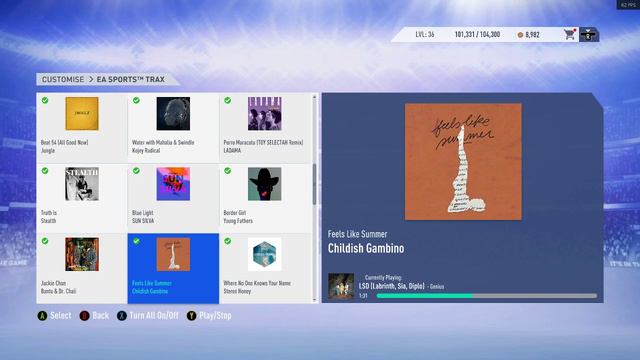Click Play/Stop
This screenshot has width=640, height=360.
[x=215, y=316]
